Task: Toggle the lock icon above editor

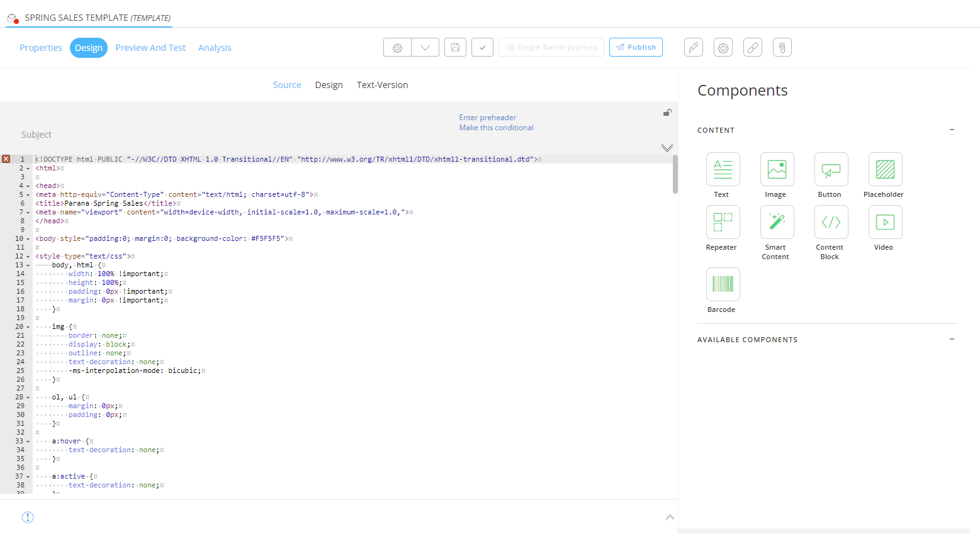Action: coord(667,113)
